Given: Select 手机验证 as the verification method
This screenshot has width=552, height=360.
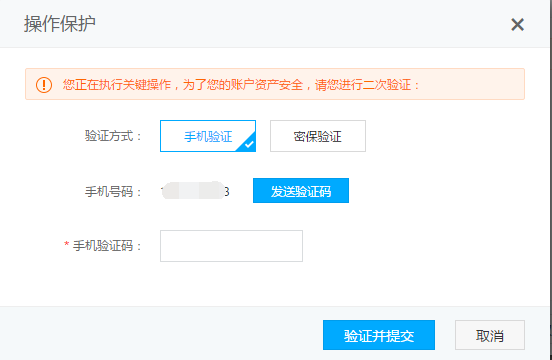Looking at the screenshot, I should 208,136.
